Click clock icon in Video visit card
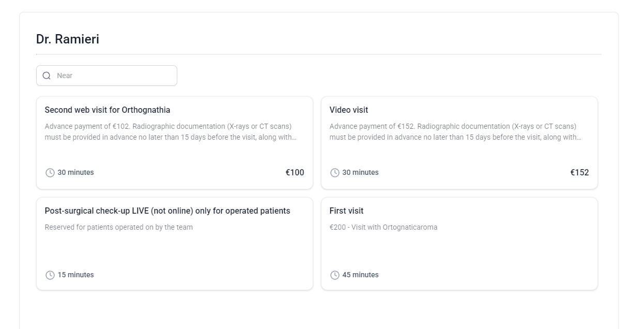 point(335,173)
